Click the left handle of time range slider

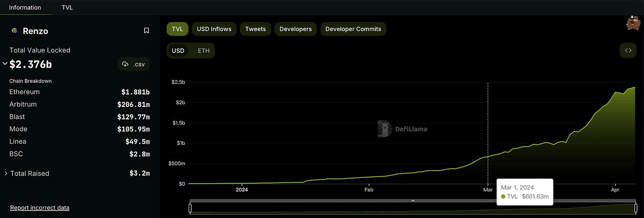pyautogui.click(x=190, y=208)
